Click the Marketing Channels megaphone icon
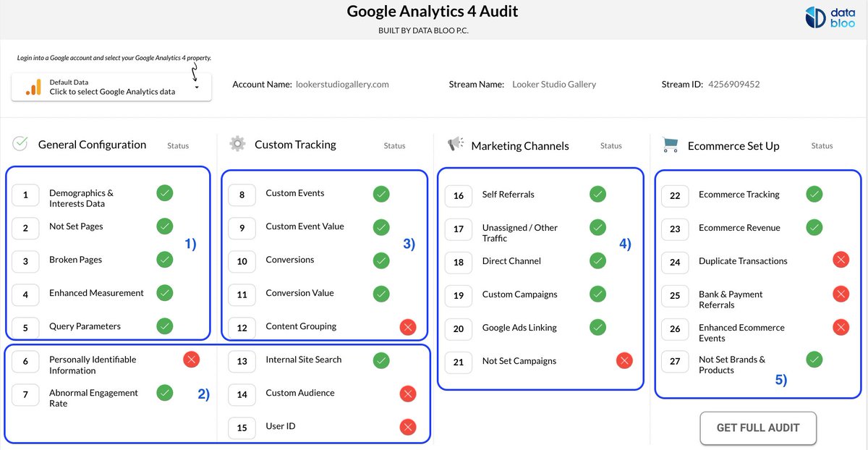The height and width of the screenshot is (450, 868). click(x=456, y=144)
